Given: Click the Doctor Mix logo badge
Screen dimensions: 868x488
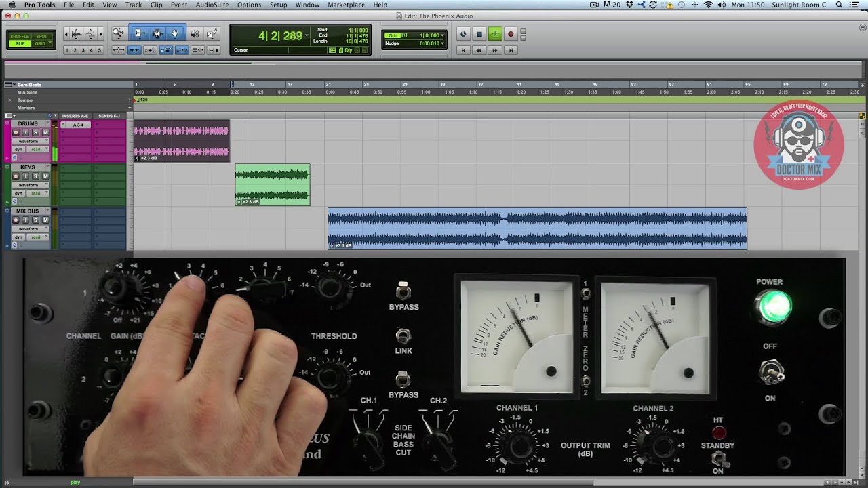Looking at the screenshot, I should pyautogui.click(x=799, y=144).
